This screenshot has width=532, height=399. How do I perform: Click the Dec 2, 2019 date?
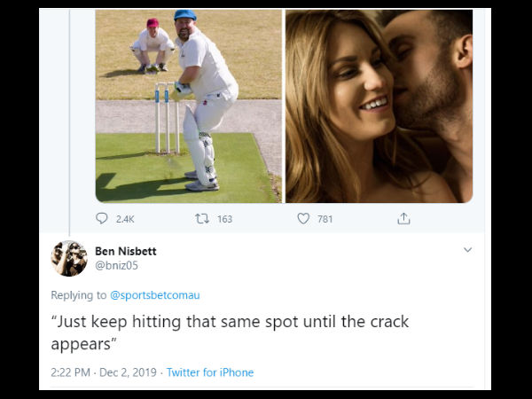pyautogui.click(x=129, y=372)
